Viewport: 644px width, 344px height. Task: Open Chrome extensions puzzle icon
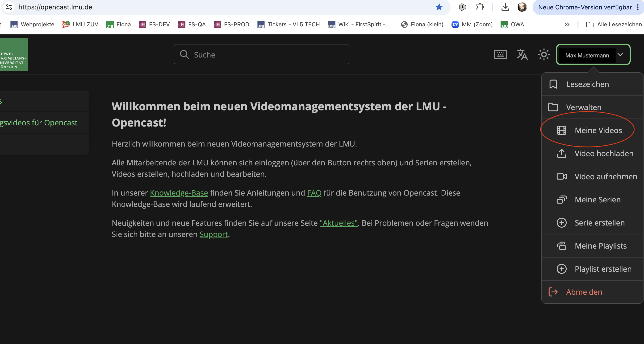(480, 7)
